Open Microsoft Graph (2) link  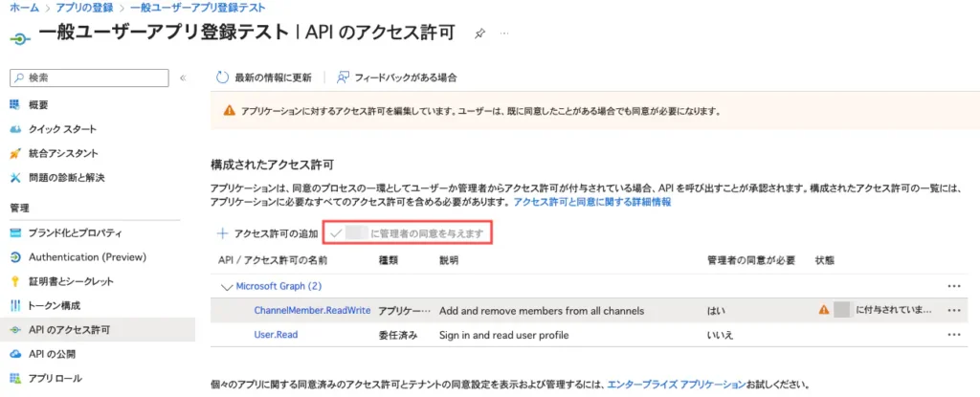[x=278, y=286]
